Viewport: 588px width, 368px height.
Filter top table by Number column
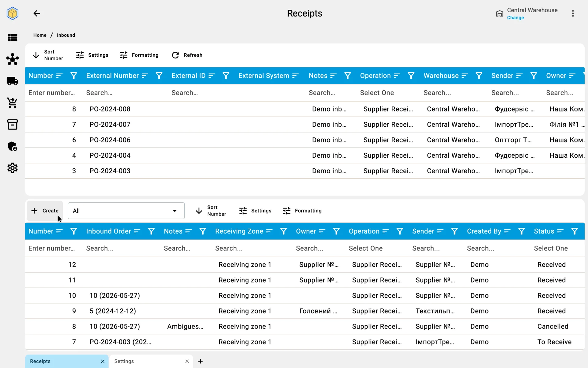(73, 76)
